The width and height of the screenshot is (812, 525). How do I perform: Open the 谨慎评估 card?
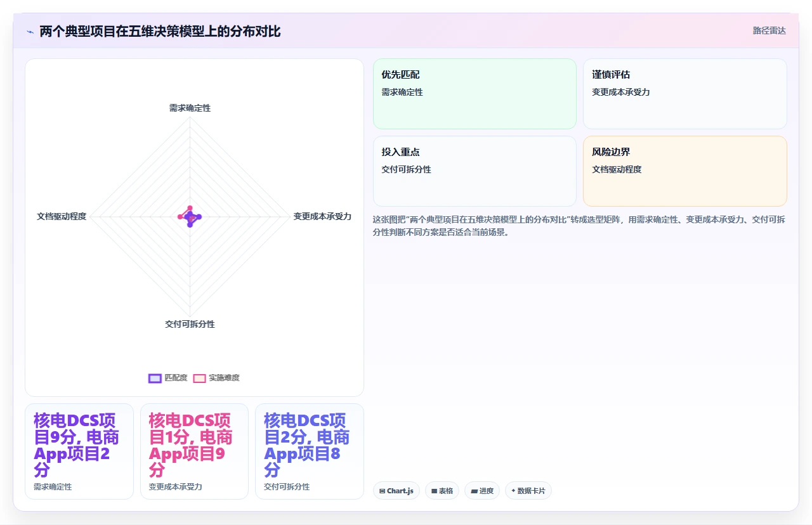point(685,94)
